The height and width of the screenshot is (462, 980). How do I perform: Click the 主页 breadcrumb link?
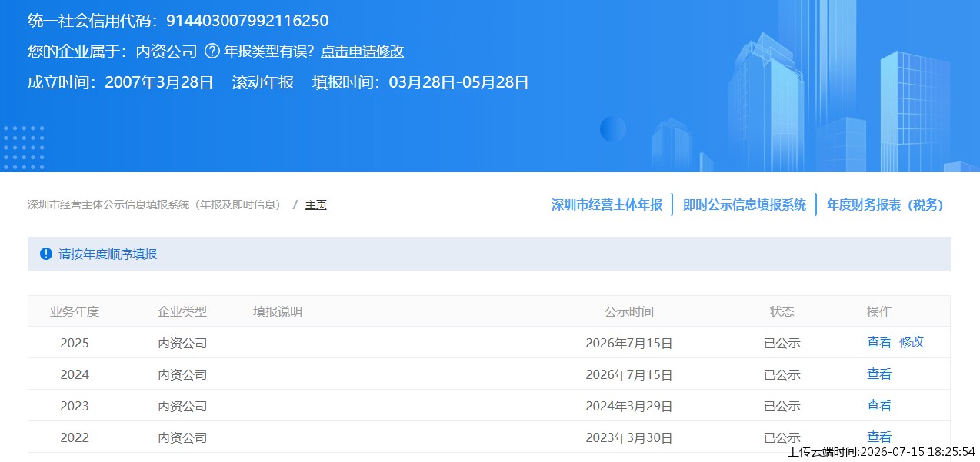click(x=316, y=204)
